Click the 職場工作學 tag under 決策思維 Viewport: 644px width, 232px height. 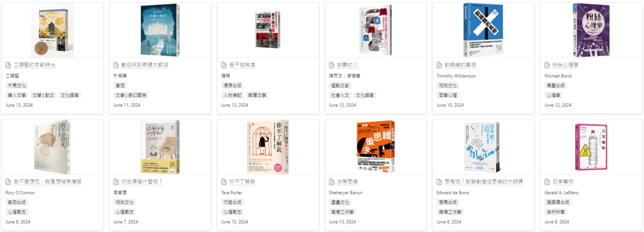point(342,212)
